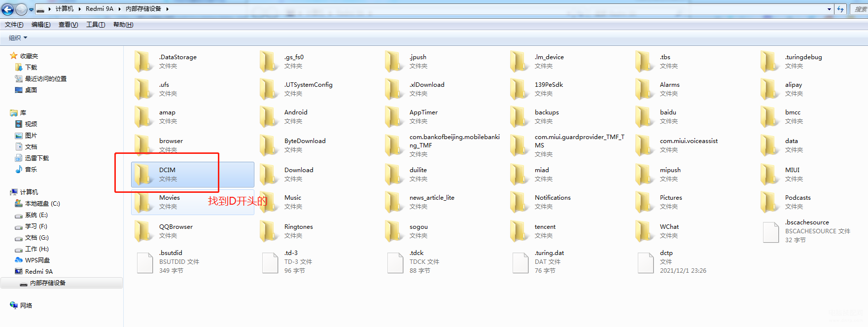Open the address bar history dropdown arrow

click(829, 9)
